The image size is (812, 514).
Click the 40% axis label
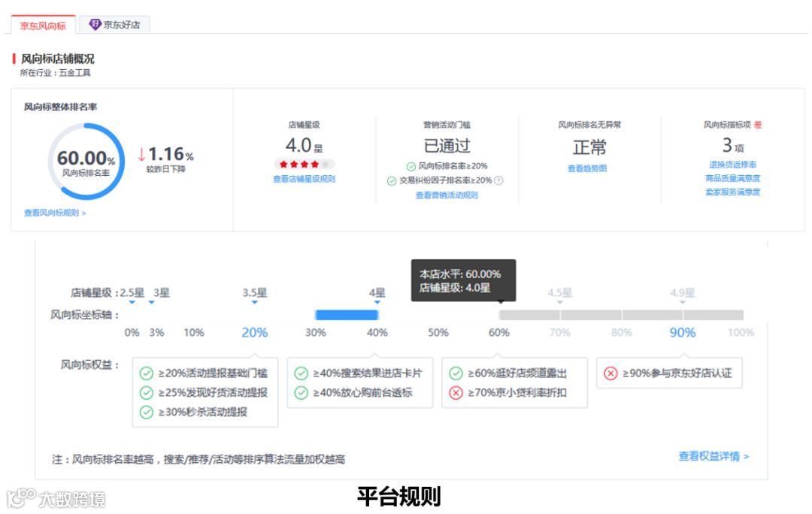pyautogui.click(x=377, y=332)
